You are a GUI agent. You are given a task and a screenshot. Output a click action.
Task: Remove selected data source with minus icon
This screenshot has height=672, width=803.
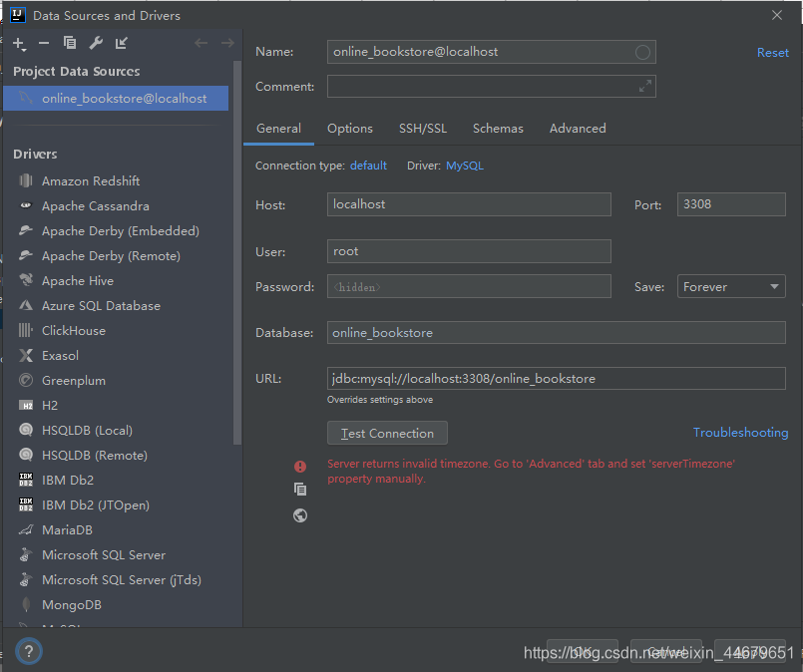[x=44, y=43]
